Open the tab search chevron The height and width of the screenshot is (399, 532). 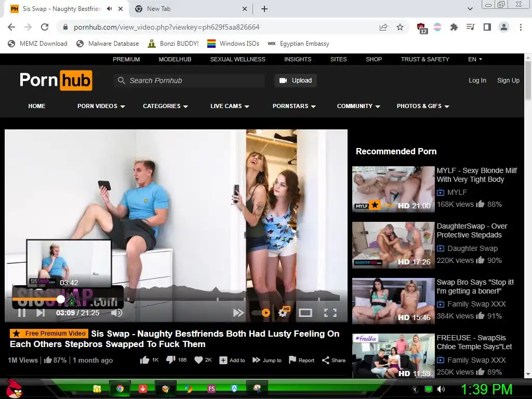tap(470, 9)
